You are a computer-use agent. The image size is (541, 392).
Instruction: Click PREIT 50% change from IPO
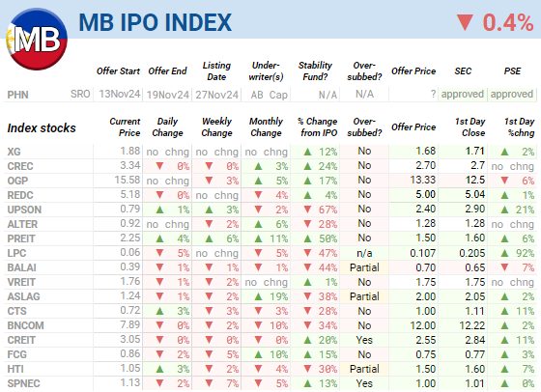(315, 238)
